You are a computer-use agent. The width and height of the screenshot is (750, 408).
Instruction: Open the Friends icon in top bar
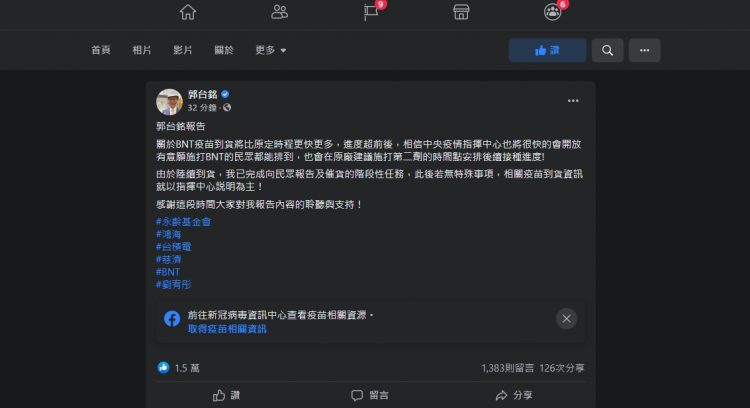tap(279, 12)
